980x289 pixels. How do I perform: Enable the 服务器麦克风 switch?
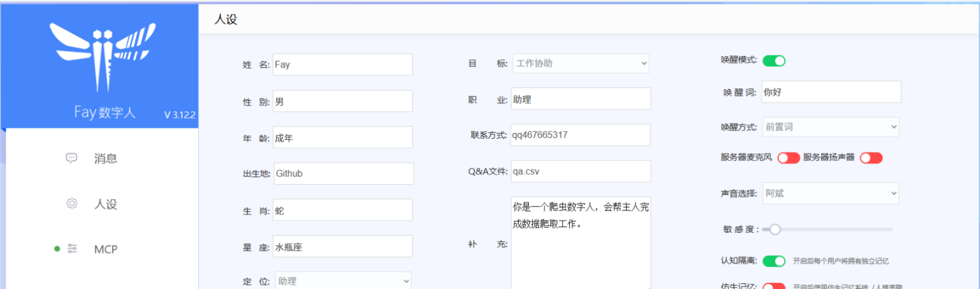[x=789, y=158]
